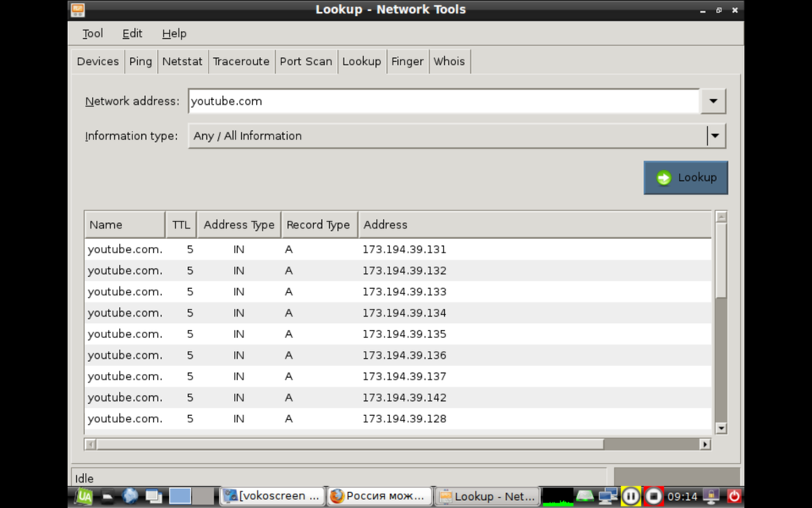This screenshot has width=812, height=508.
Task: Select the row with address 173.194.39.133
Action: click(398, 292)
